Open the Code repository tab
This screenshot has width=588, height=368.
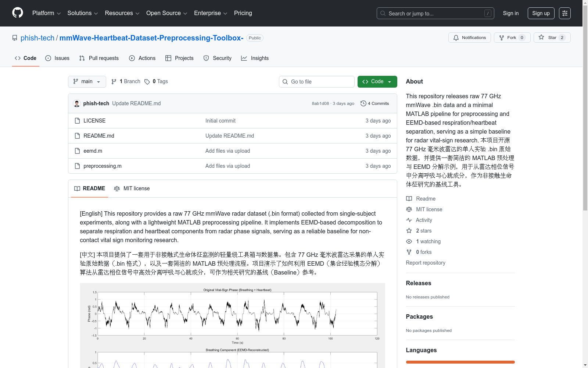[x=26, y=58]
